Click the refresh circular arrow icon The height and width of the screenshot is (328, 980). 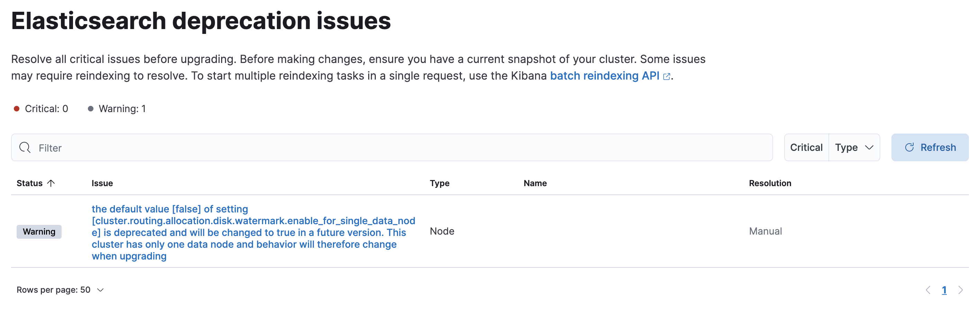coord(909,147)
